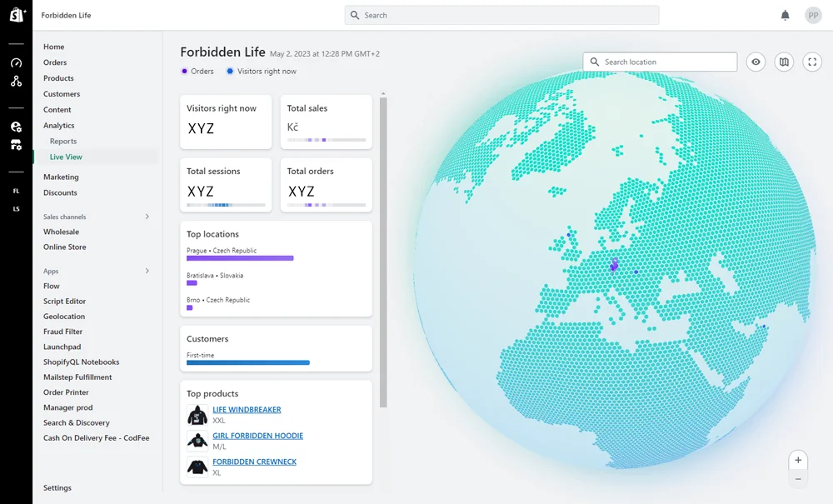Click the storefront icon in the black rail
833x504 pixels.
click(x=16, y=145)
